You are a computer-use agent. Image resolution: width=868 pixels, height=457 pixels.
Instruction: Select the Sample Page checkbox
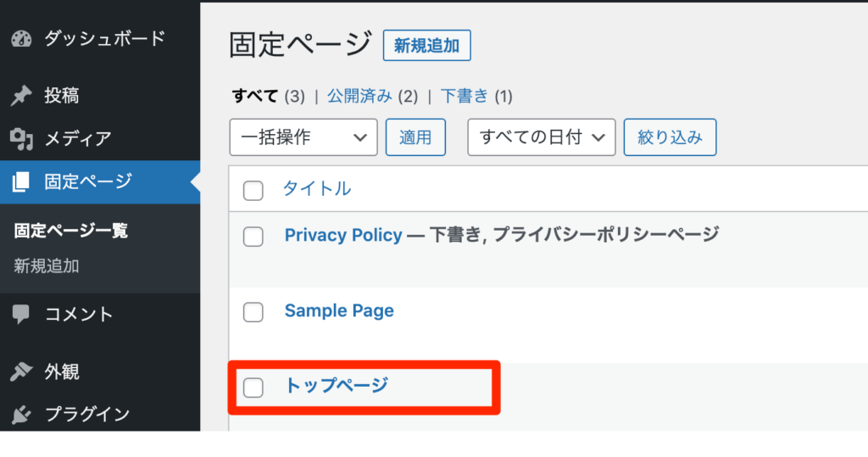coord(253,312)
